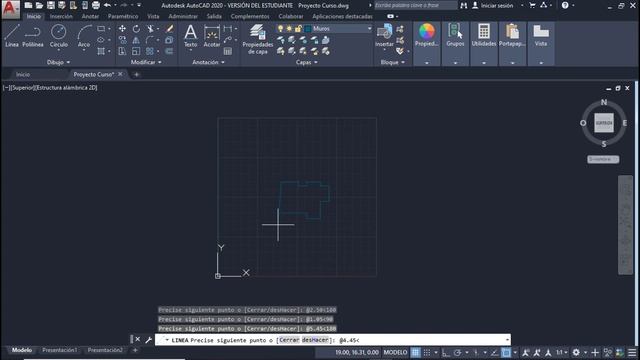
Task: Click the desHacer option in command line
Action: 315,340
